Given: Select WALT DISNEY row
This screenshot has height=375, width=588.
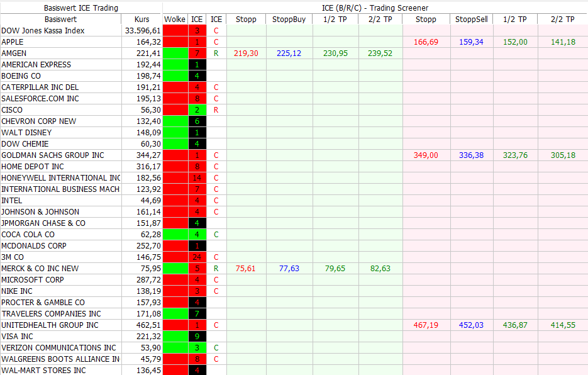Looking at the screenshot, I should pos(26,133).
